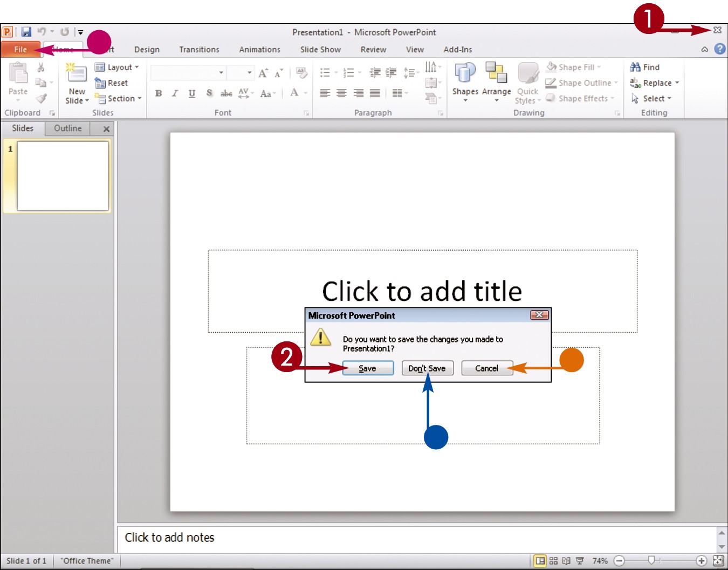The image size is (728, 570).
Task: Open the File tab
Action: tap(20, 50)
